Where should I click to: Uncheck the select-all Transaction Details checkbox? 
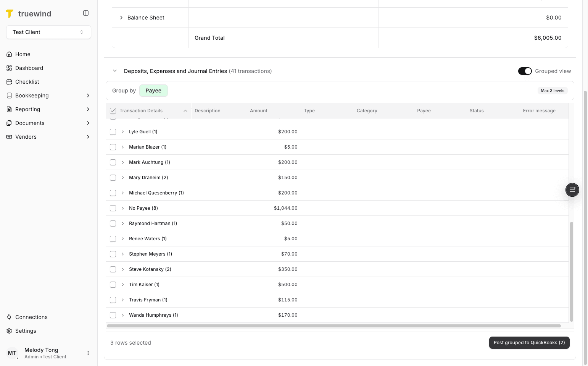click(113, 110)
